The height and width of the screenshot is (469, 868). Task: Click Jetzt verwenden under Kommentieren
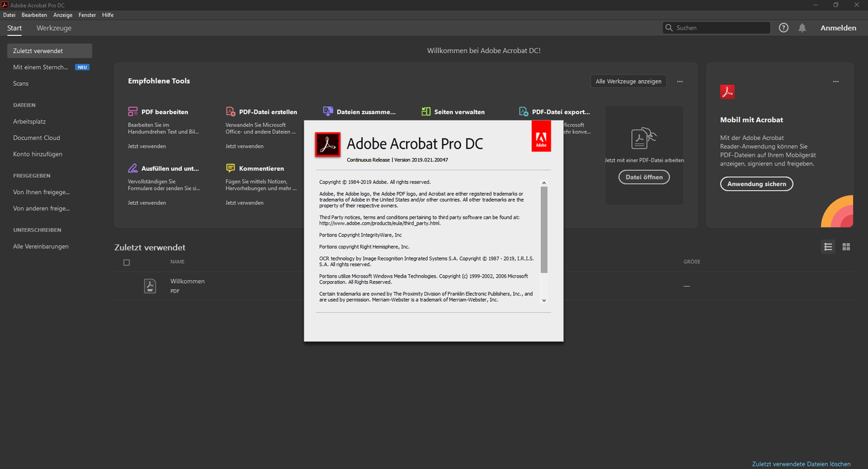(x=245, y=202)
